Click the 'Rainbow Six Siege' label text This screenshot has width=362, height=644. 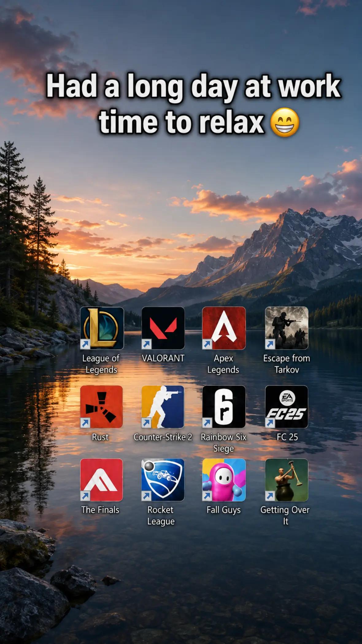[x=224, y=443]
